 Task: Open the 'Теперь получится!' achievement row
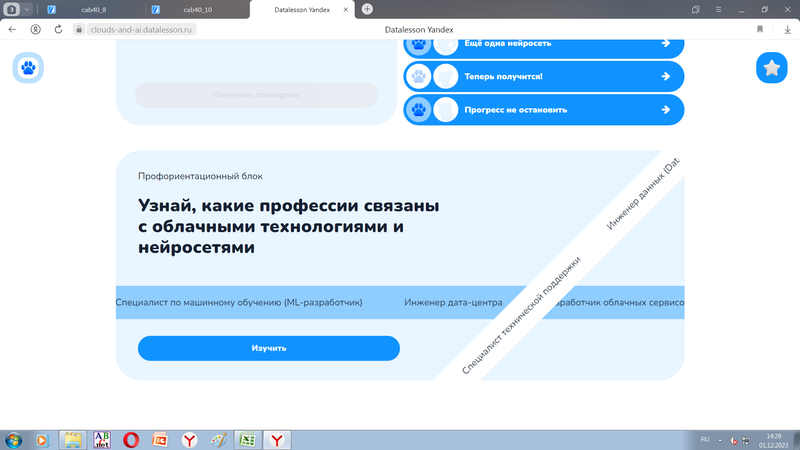(544, 76)
